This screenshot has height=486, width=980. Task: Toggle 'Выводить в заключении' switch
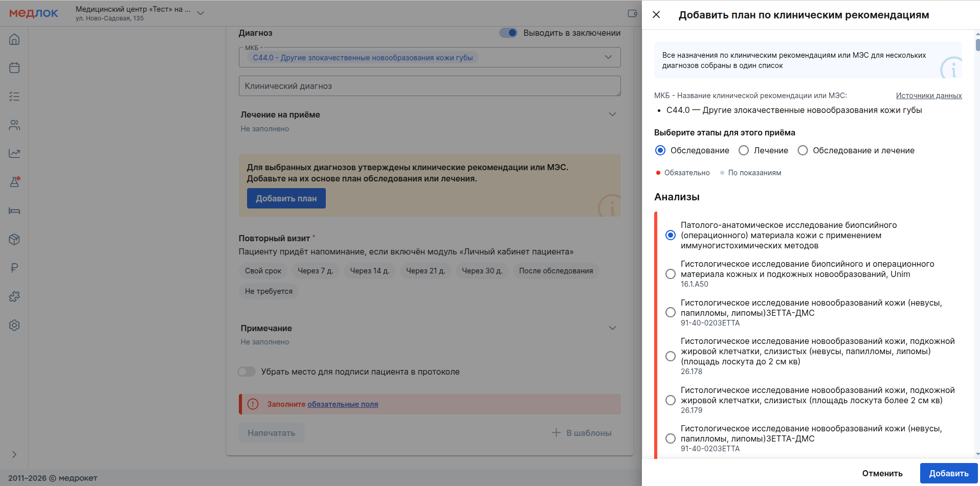point(508,33)
